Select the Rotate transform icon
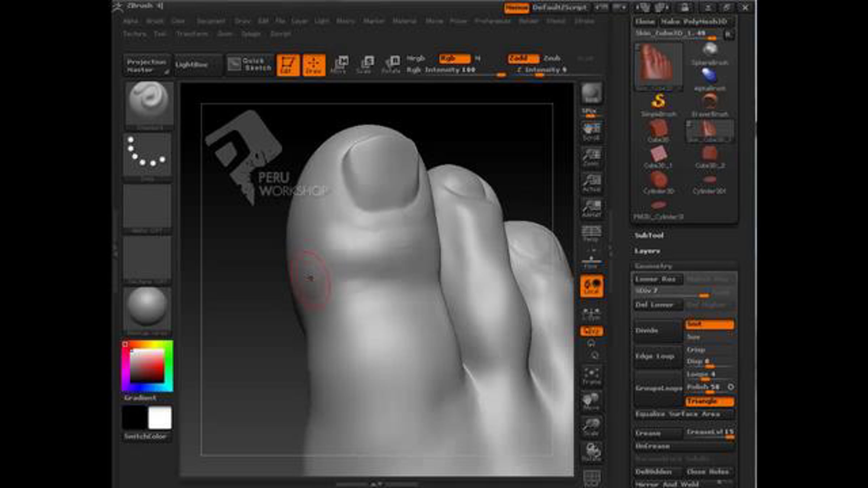 391,65
